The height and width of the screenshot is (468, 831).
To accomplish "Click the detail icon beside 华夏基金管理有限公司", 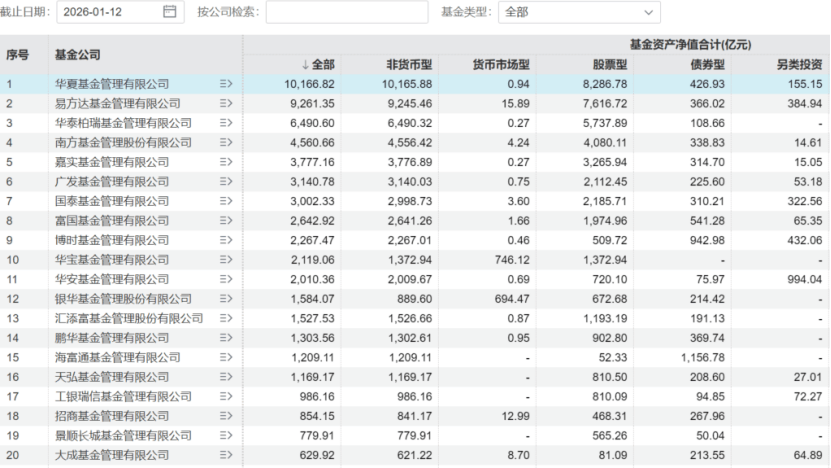I will pos(225,83).
